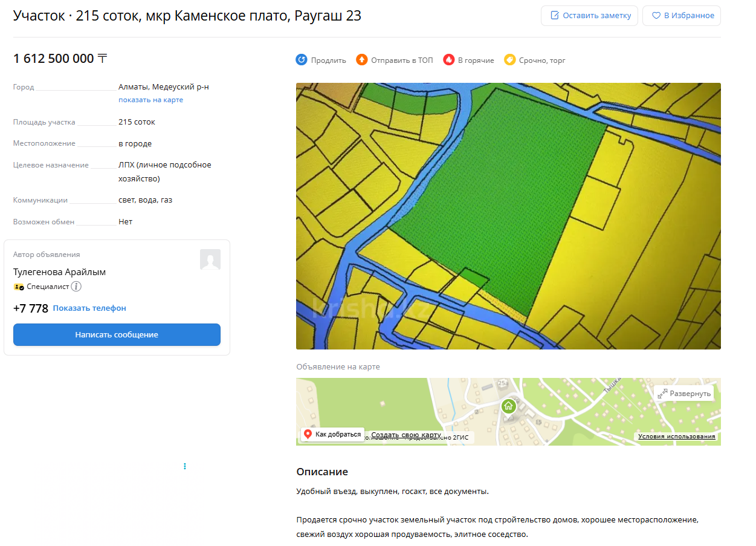Click the red 'В горячие' flame icon
Screen dimensions: 756x546
(448, 60)
